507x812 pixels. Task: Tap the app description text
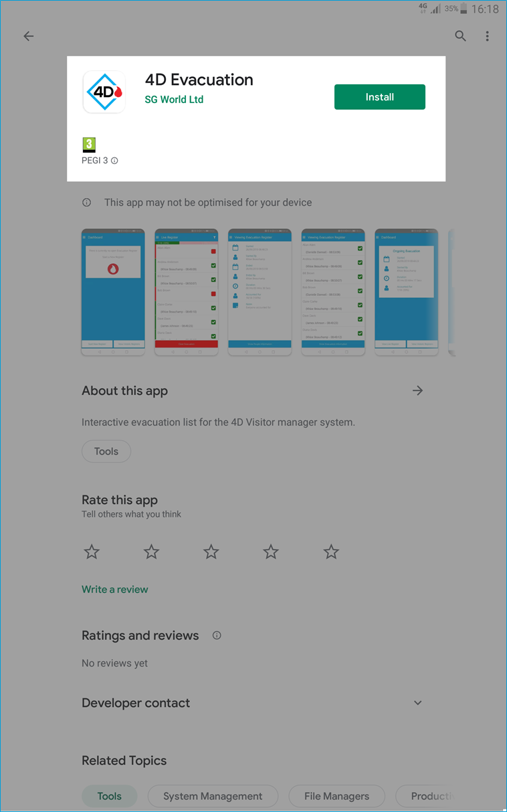pyautogui.click(x=218, y=422)
